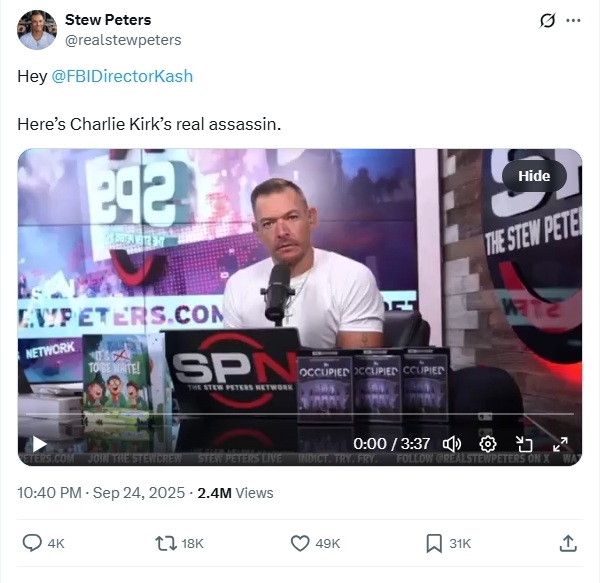Screen dimensions: 607x583
Task: Share the post via upload icon
Action: 568,543
